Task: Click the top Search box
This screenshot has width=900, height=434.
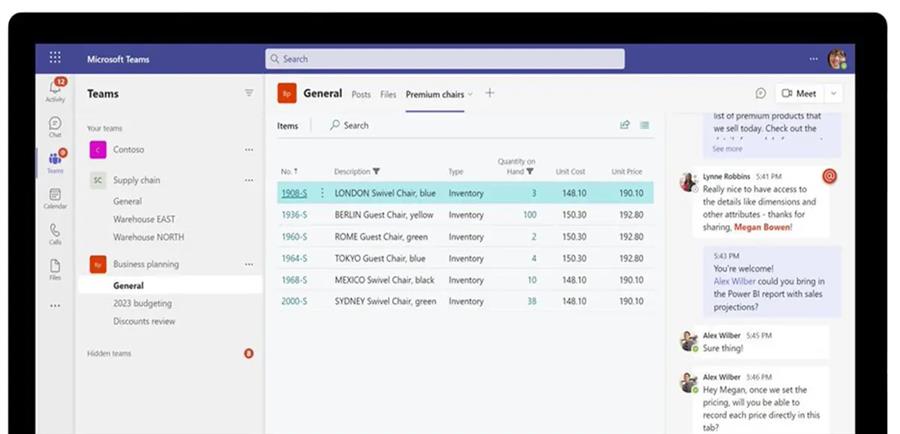Action: [x=445, y=59]
